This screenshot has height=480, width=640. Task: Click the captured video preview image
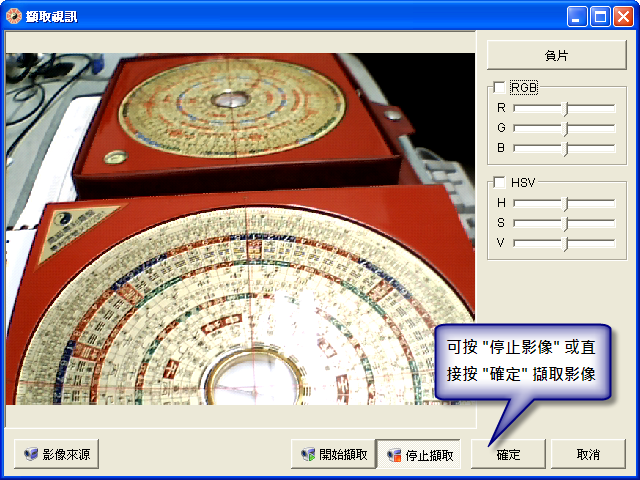click(x=240, y=229)
